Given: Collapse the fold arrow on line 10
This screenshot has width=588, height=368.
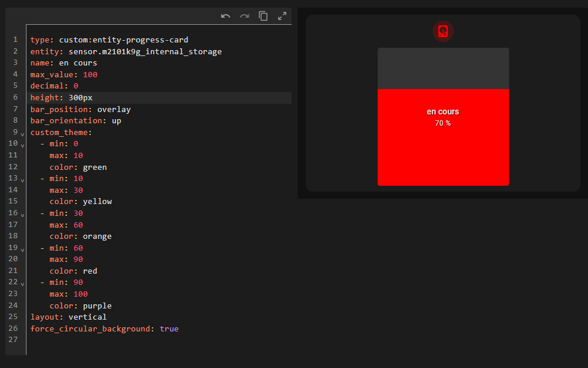Looking at the screenshot, I should pos(22,145).
